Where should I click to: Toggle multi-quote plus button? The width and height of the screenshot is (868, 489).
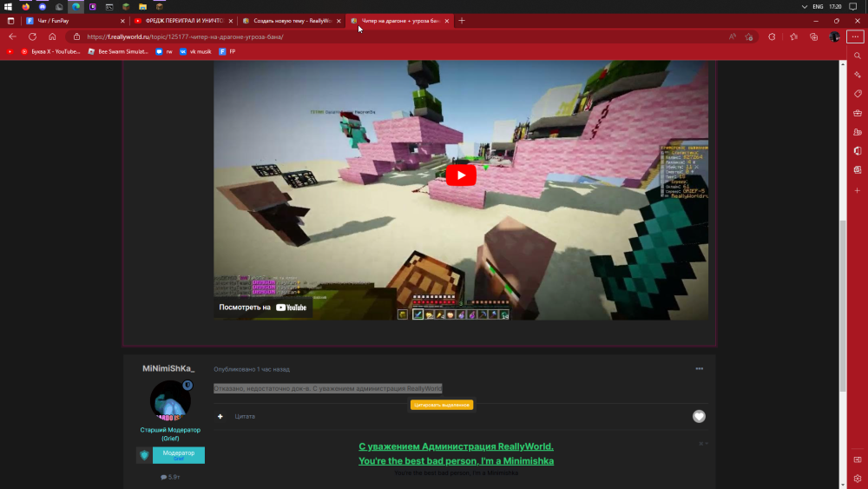220,416
